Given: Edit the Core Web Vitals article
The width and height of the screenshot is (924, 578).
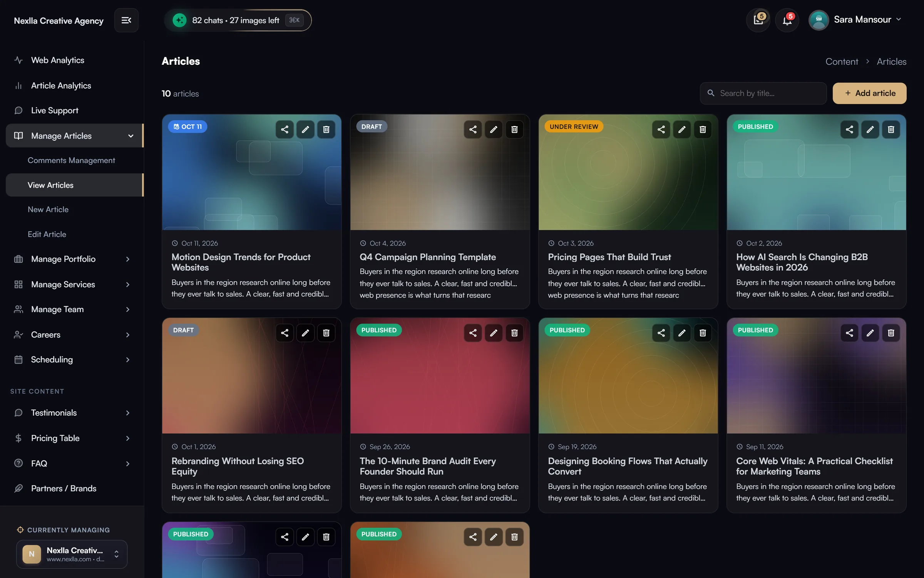Looking at the screenshot, I should coord(870,333).
